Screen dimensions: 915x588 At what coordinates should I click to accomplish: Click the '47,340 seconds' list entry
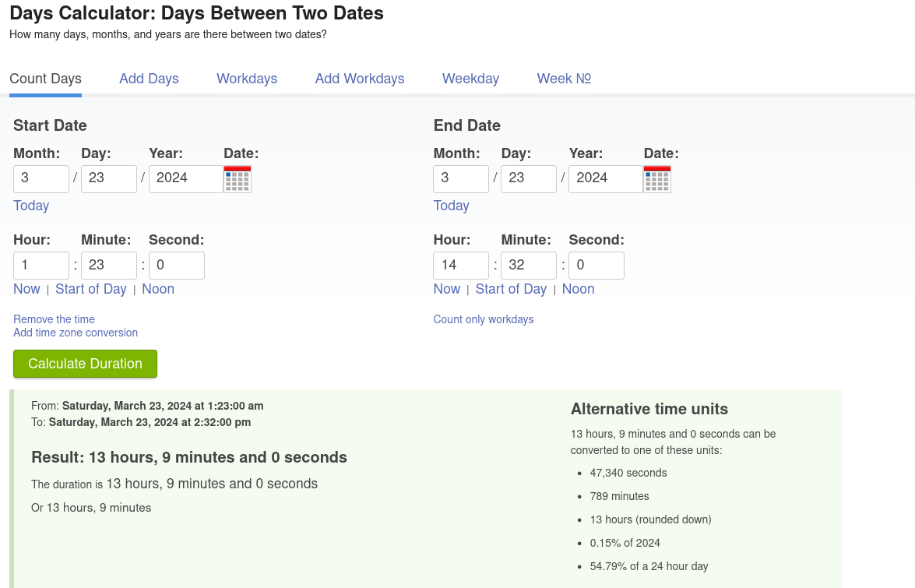pyautogui.click(x=628, y=473)
